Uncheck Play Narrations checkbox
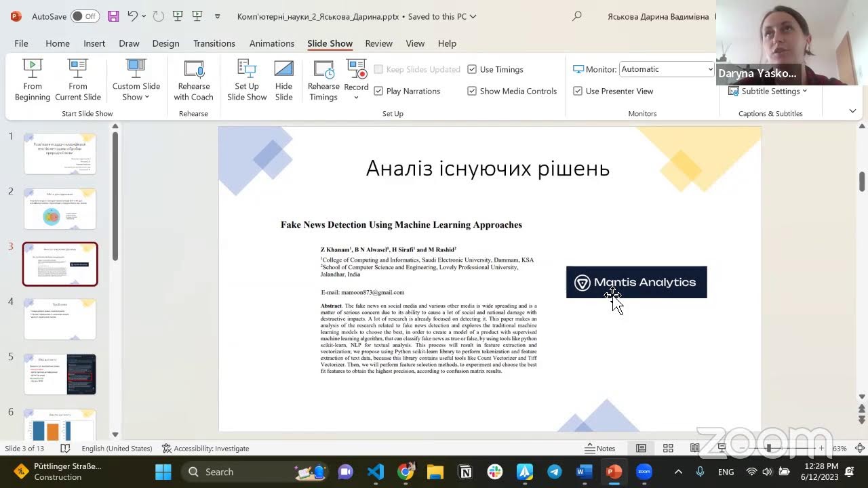Viewport: 868px width, 488px height. click(378, 91)
